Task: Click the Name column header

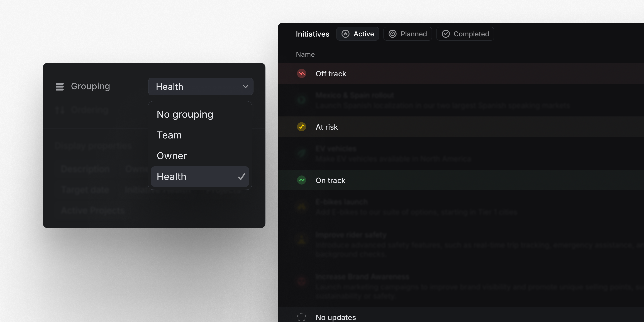Action: [x=305, y=54]
